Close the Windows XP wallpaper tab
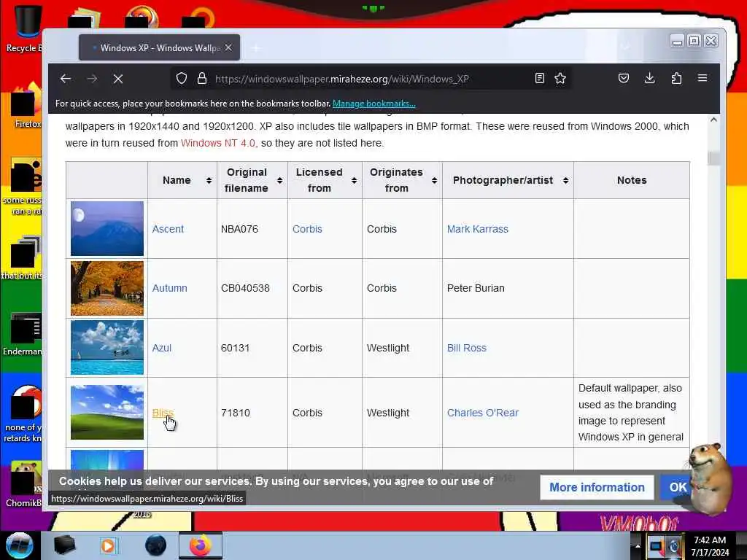The width and height of the screenshot is (747, 560). tap(228, 47)
